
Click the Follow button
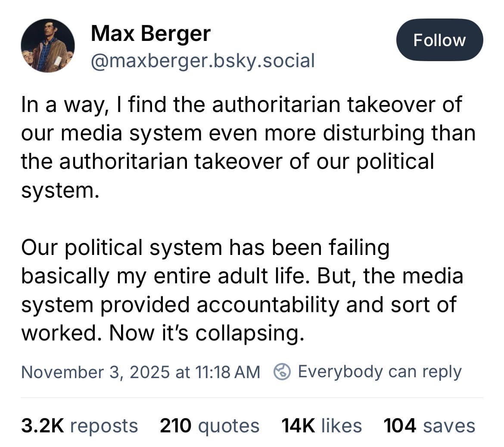click(439, 40)
